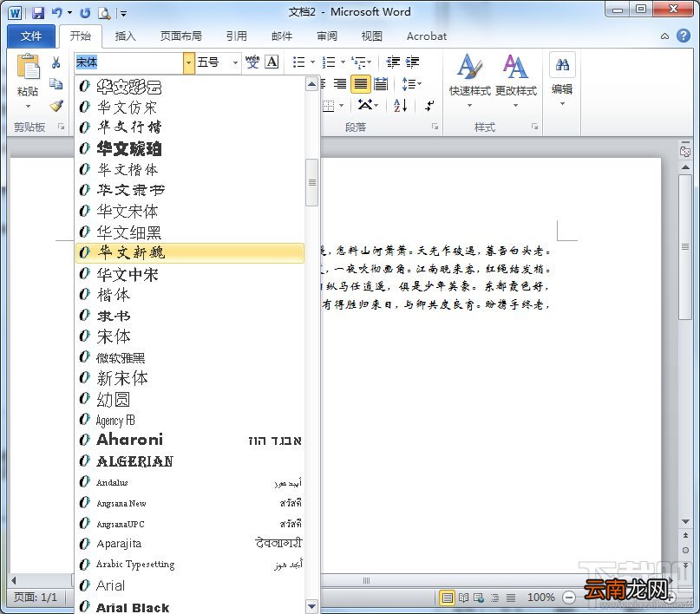Switch to Full Screen Reading view
This screenshot has height=614, width=700.
pos(464,598)
